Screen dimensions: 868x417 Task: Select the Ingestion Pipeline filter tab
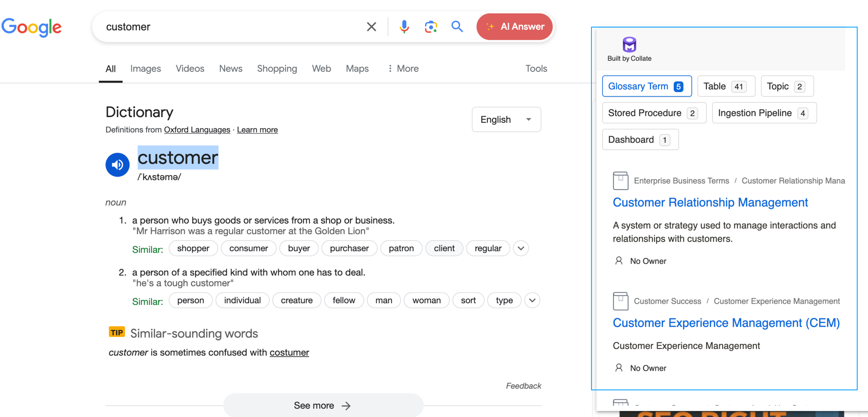[764, 113]
